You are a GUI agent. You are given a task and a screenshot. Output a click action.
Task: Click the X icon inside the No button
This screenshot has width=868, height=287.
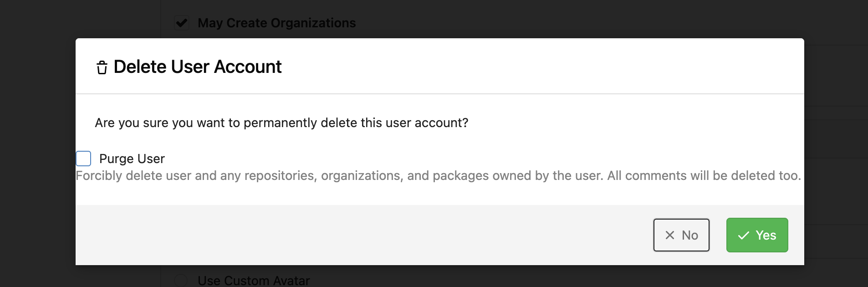coord(670,235)
